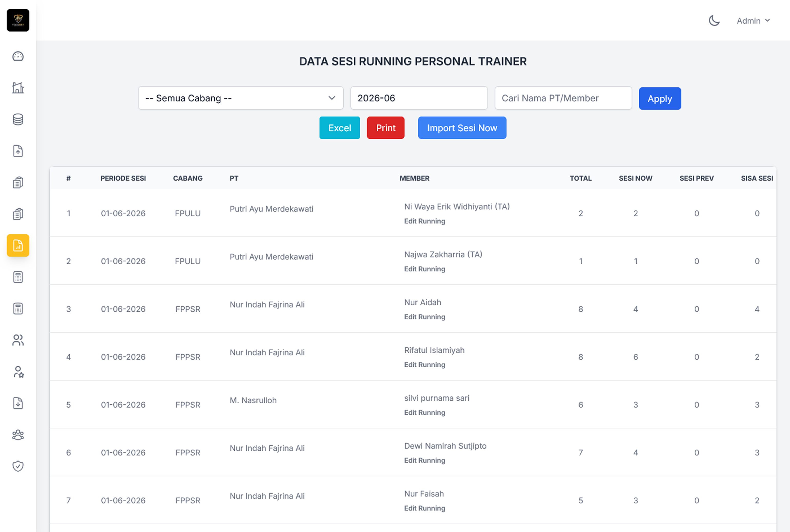The image size is (790, 532).
Task: Click Edit Running for Najwa Zakharria
Action: click(x=425, y=269)
